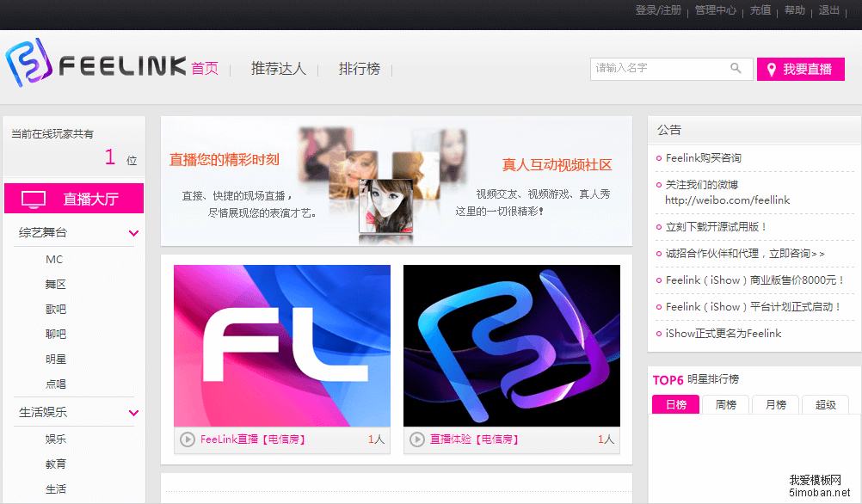Click the camera icon on 我要直播 button

(x=770, y=69)
